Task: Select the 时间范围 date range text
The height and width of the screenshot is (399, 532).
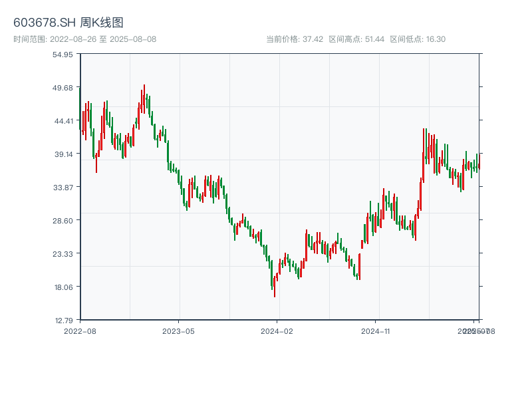Action: tap(85, 39)
